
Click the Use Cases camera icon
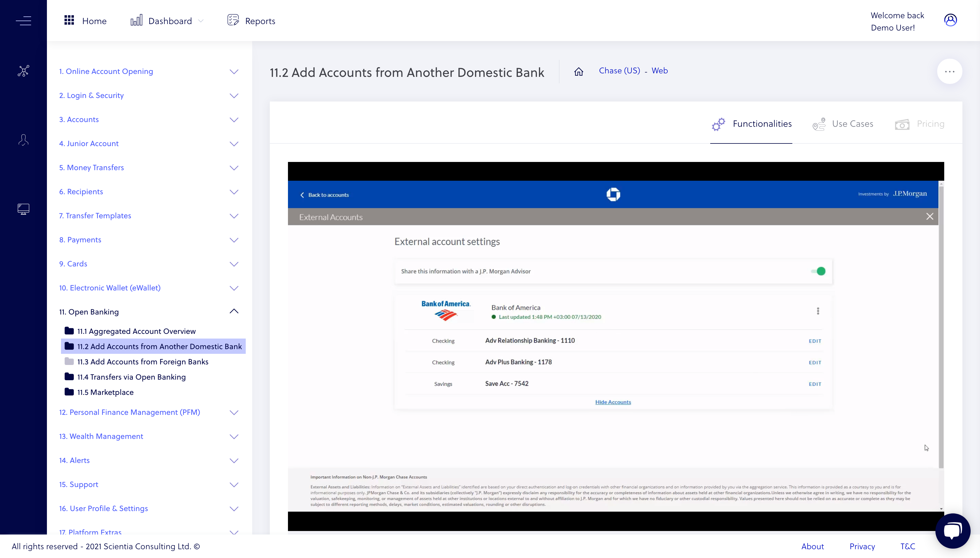[x=819, y=124]
